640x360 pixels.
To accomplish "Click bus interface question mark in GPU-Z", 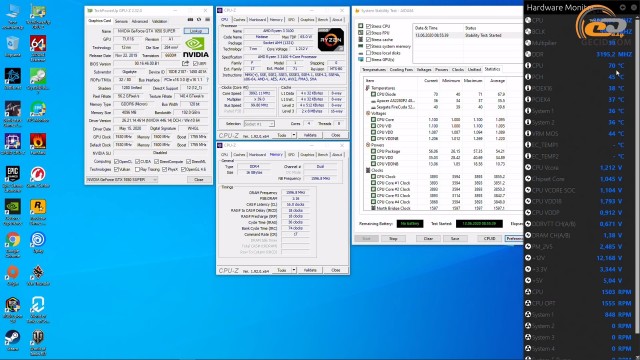I will pos(208,80).
